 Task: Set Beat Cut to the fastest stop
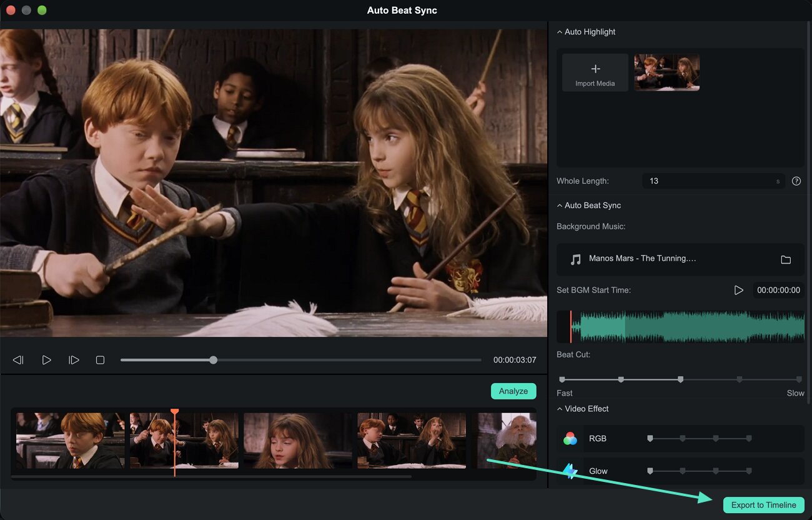[x=562, y=379]
